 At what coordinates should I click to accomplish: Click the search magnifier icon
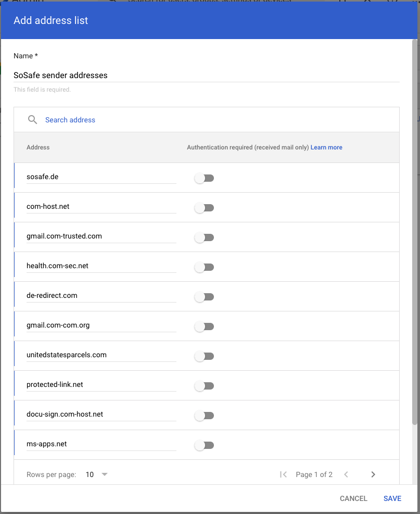pos(32,120)
